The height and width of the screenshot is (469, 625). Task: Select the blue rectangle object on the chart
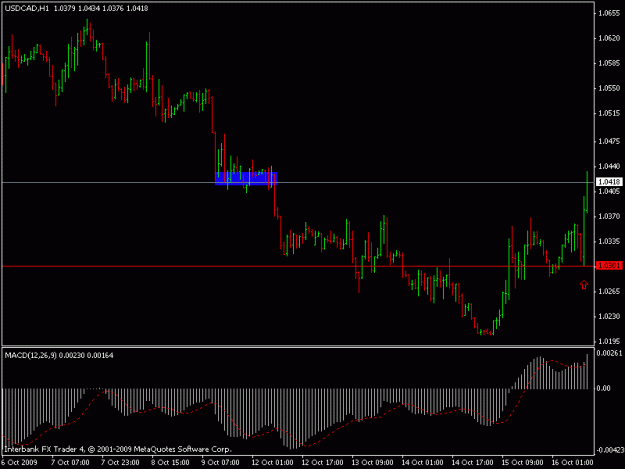pyautogui.click(x=246, y=179)
